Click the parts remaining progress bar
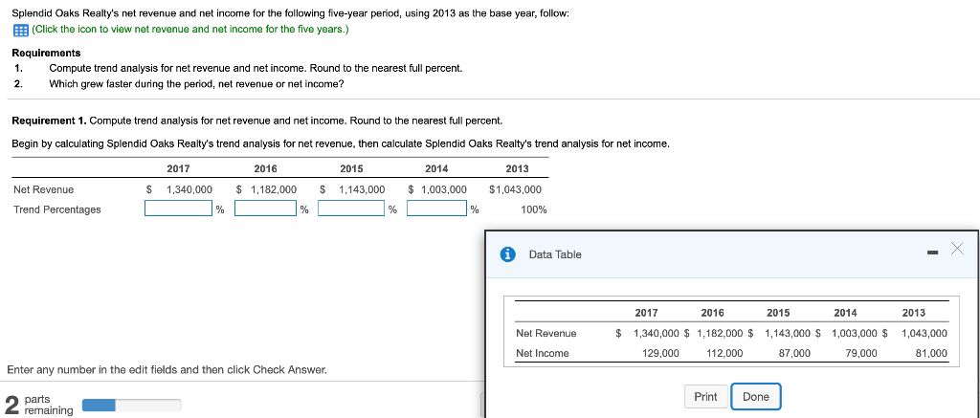Image resolution: width=980 pixels, height=418 pixels. click(132, 405)
